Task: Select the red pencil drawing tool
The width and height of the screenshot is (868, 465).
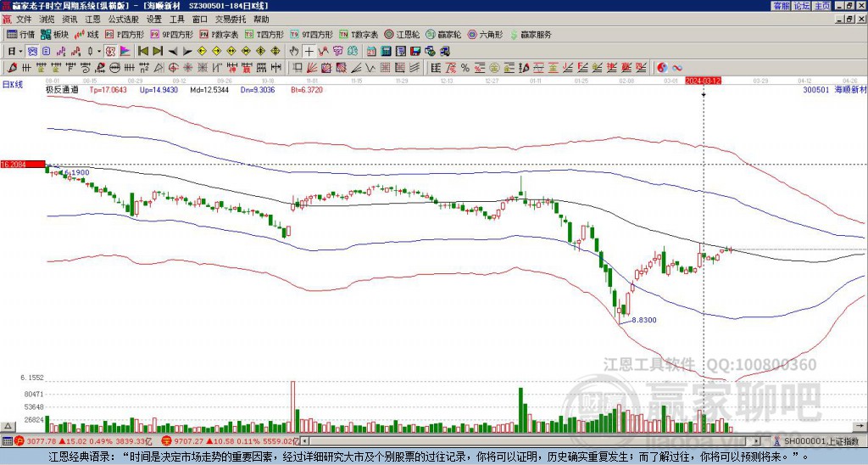Action: tap(12, 68)
